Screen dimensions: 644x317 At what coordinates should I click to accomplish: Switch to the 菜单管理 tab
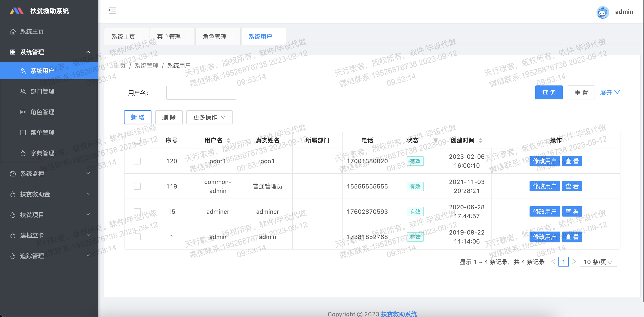click(x=169, y=37)
